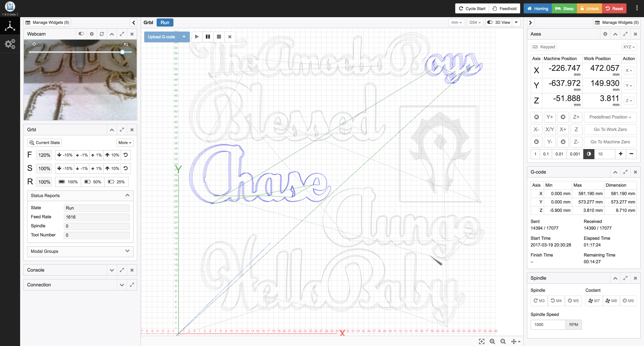Select the 0.01 jog step
Image resolution: width=644 pixels, height=346 pixels.
pos(559,154)
